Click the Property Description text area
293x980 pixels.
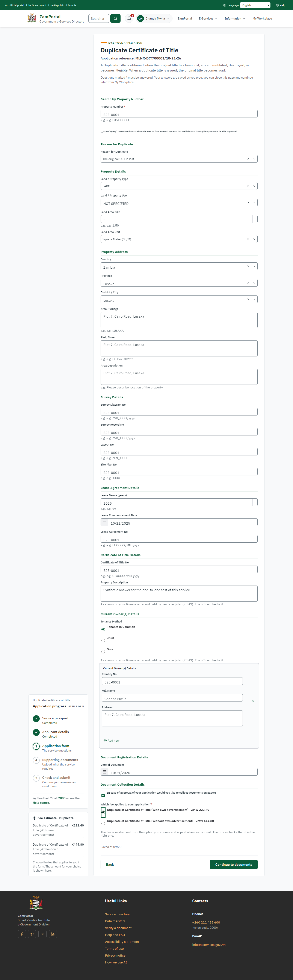pyautogui.click(x=179, y=593)
